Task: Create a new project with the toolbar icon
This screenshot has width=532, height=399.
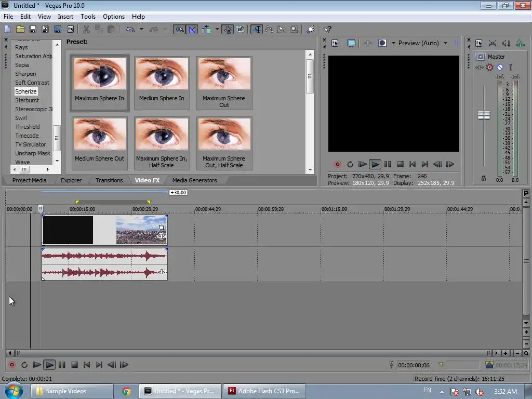Action: 7,30
